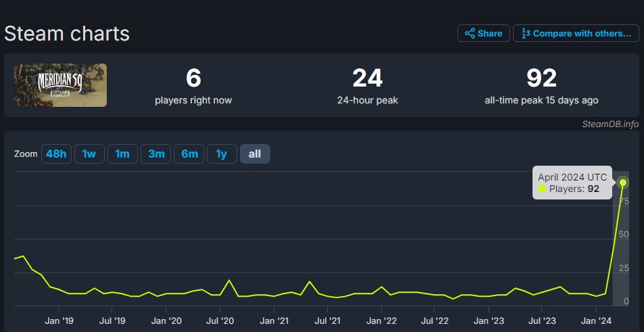Click the Jul '23 axis label
The image size is (644, 332).
tap(542, 321)
